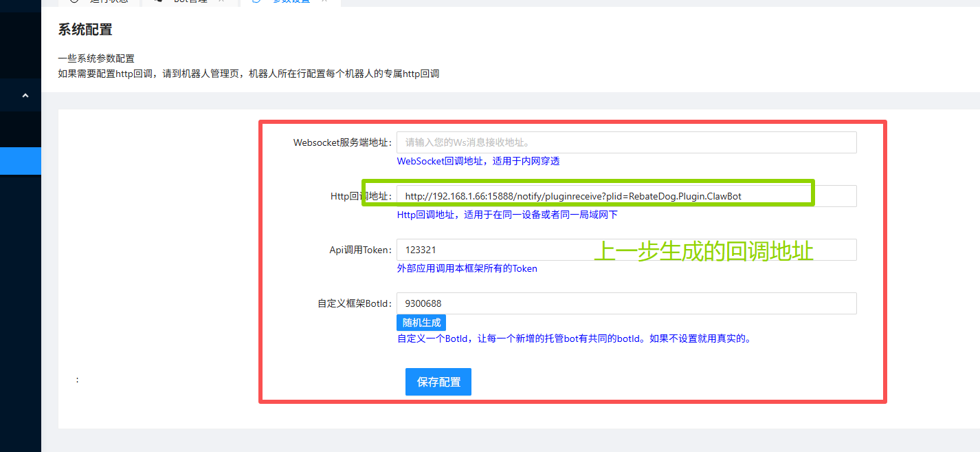Click the blue Http回调地址 hint text
The width and height of the screenshot is (980, 452).
tap(507, 215)
